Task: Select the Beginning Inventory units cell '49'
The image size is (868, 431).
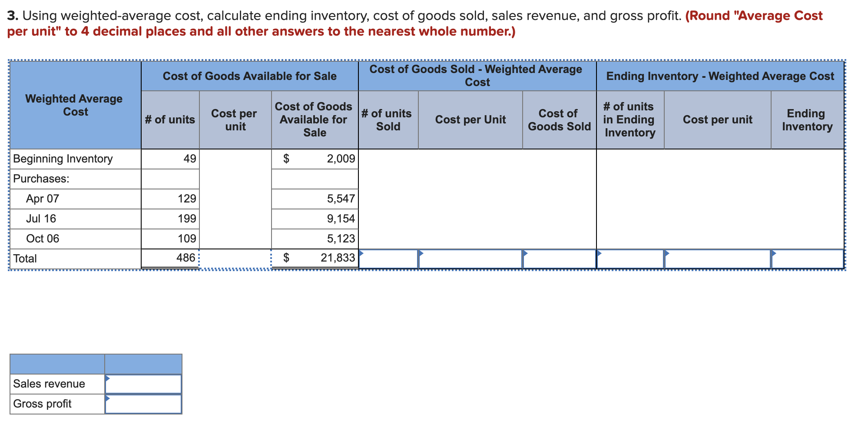Action: 170,159
